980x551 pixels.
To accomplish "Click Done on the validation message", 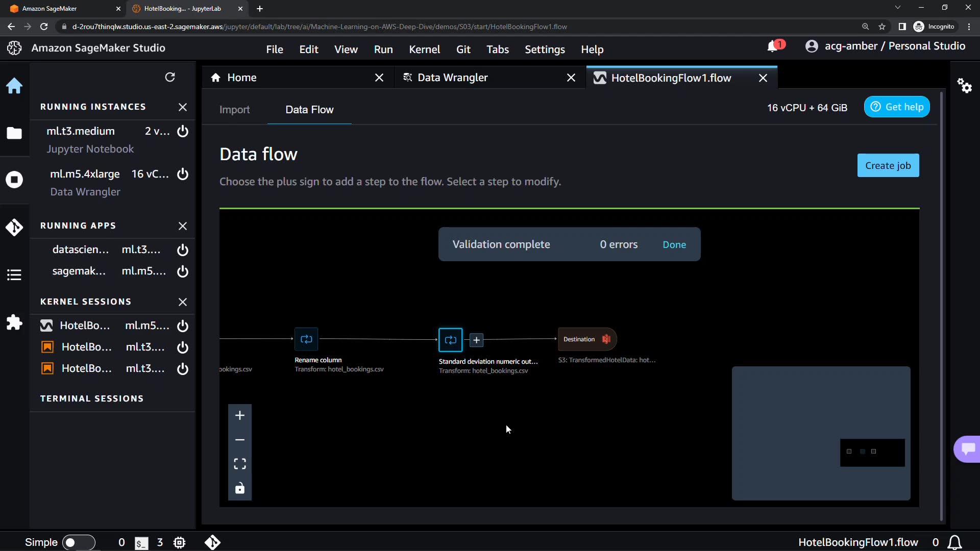I will tap(674, 244).
